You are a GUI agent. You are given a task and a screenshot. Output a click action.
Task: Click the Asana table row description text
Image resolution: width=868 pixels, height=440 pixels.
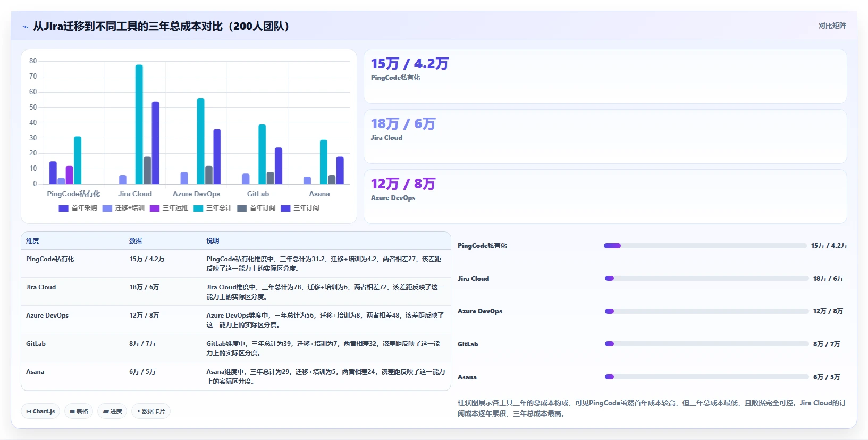coord(326,377)
